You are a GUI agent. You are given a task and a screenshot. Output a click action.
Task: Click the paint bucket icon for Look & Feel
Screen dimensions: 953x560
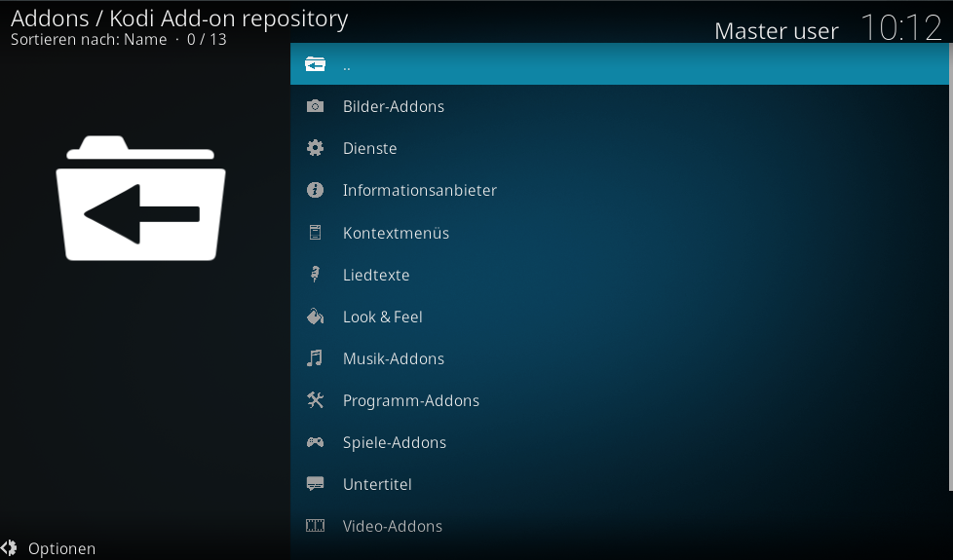point(315,316)
